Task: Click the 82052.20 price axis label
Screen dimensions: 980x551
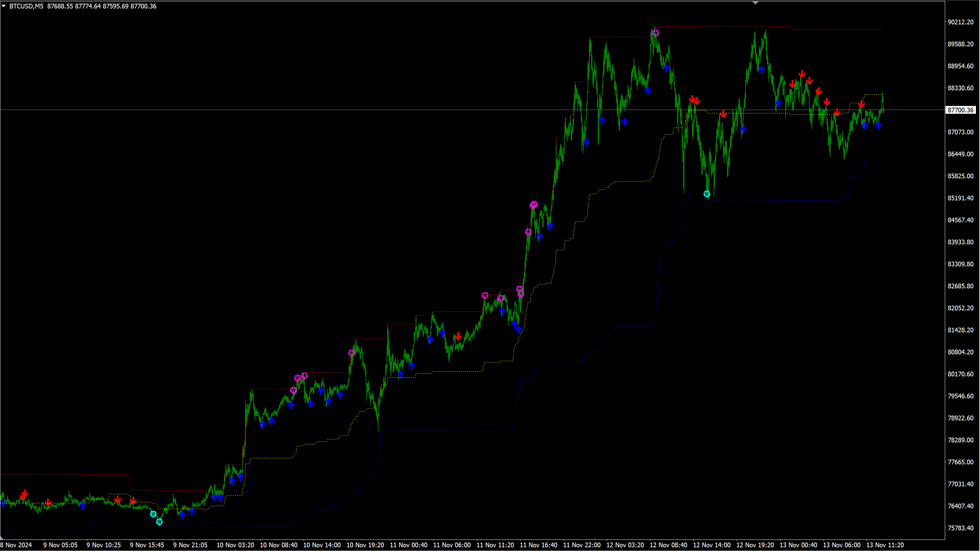Action: 961,308
